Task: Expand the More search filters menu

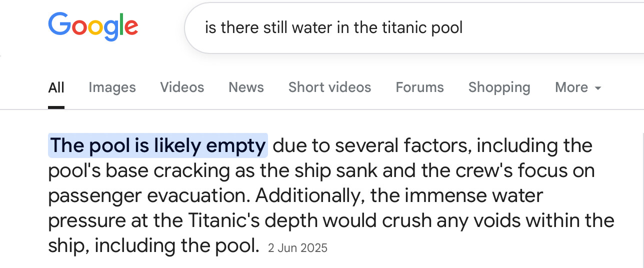Action: click(578, 87)
